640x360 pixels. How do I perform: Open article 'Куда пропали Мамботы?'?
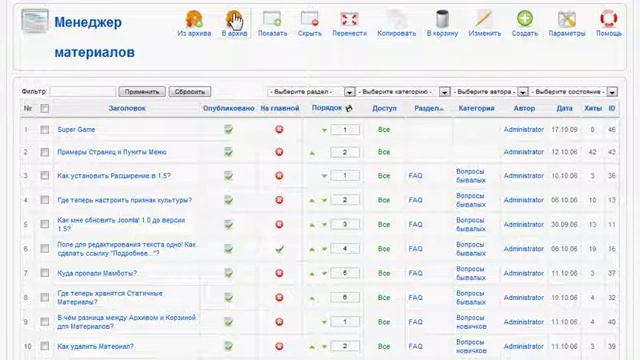coord(97,273)
